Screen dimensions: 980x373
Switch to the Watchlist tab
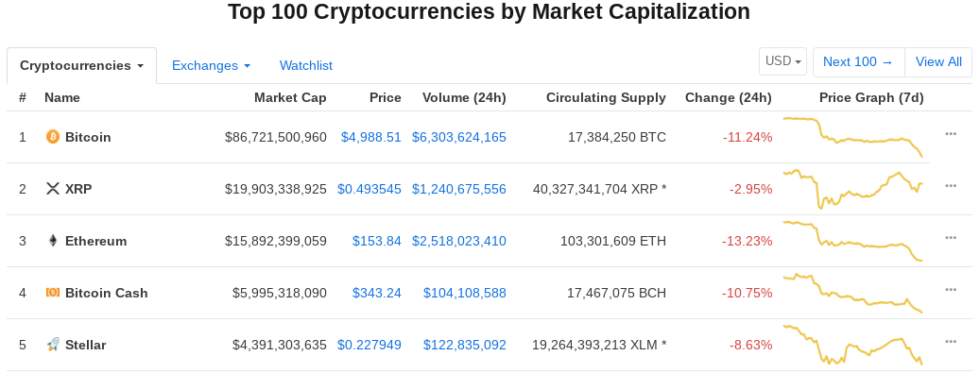click(x=305, y=65)
